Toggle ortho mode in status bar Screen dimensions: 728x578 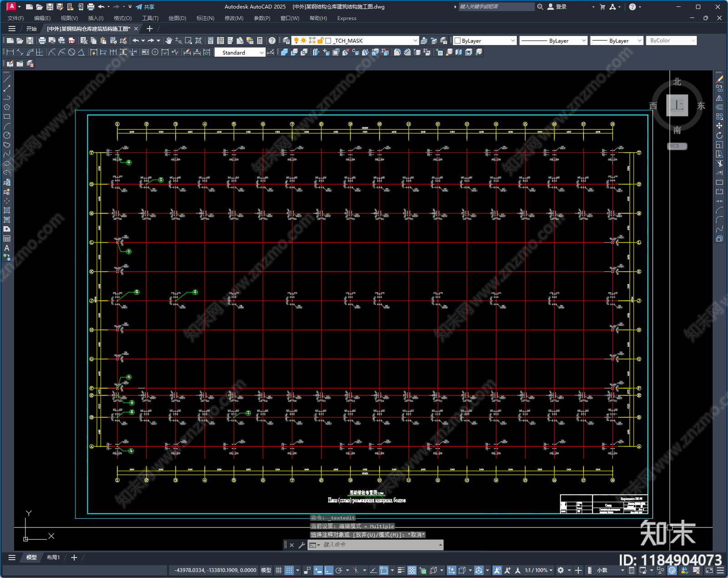pyautogui.click(x=329, y=570)
